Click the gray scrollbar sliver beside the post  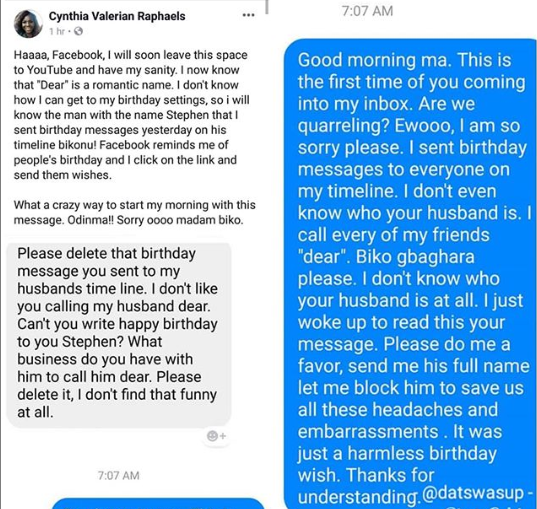pyautogui.click(x=267, y=7)
